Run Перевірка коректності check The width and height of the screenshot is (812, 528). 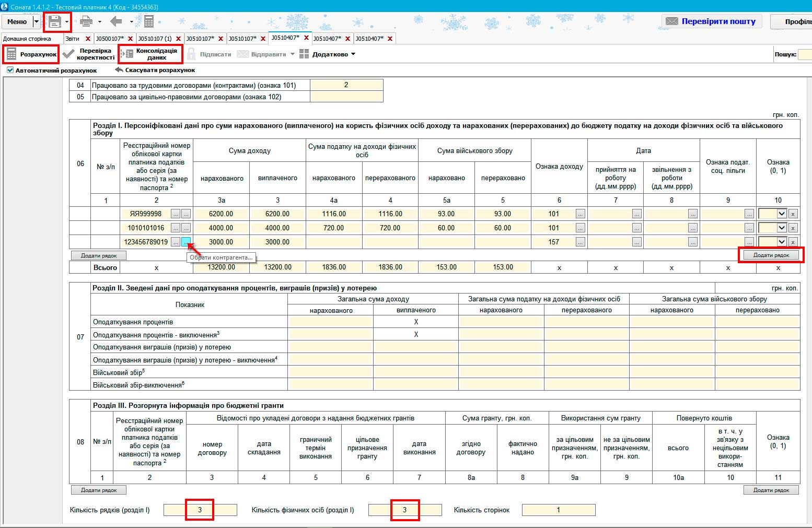click(x=89, y=54)
